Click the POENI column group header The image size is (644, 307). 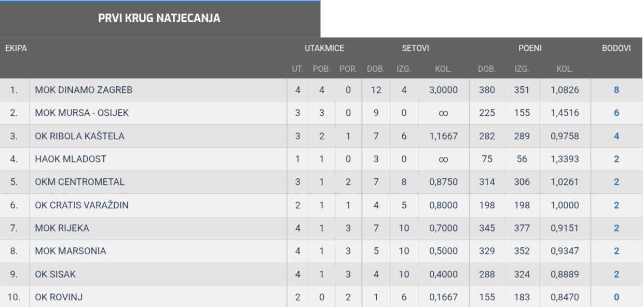(530, 48)
